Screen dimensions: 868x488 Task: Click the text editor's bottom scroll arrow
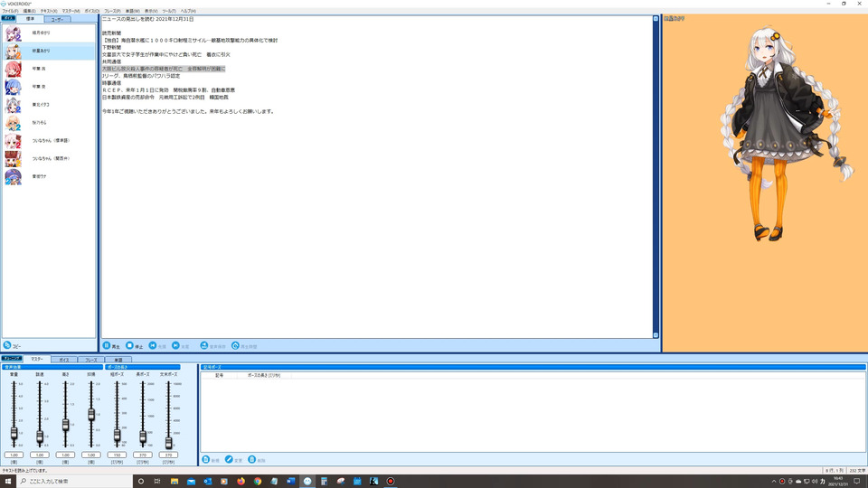tap(656, 335)
